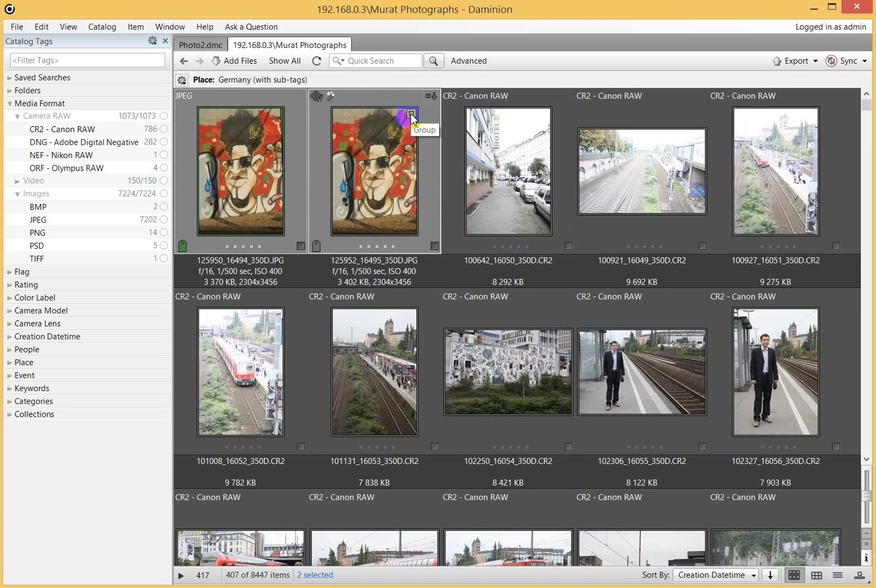Switch to the Photo2.dmc tab
Viewport: 876px width, 588px height.
point(201,45)
